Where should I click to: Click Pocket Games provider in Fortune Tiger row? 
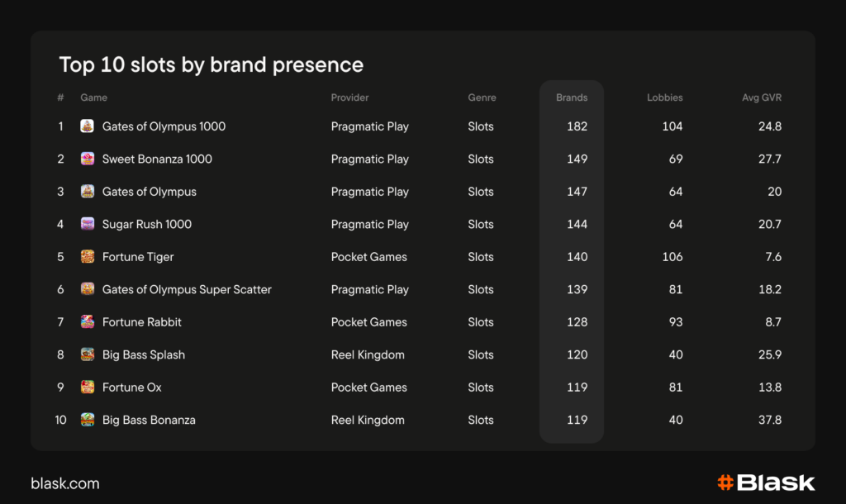point(368,257)
